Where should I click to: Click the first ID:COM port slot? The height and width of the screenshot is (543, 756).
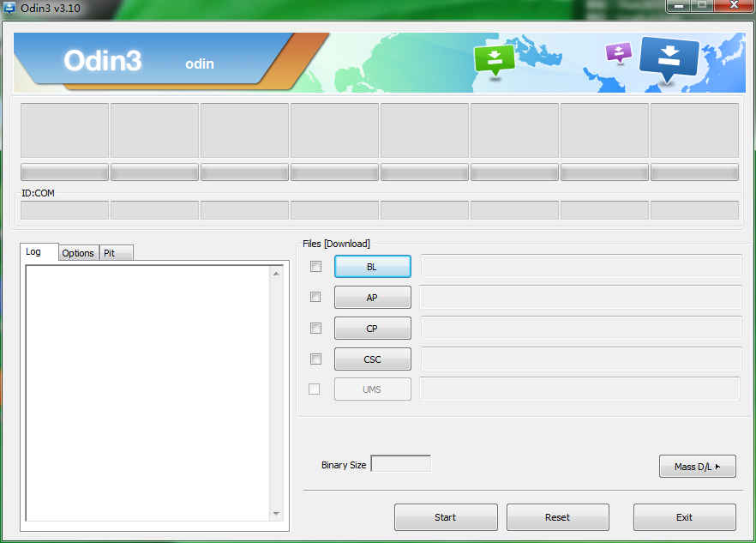(64, 210)
